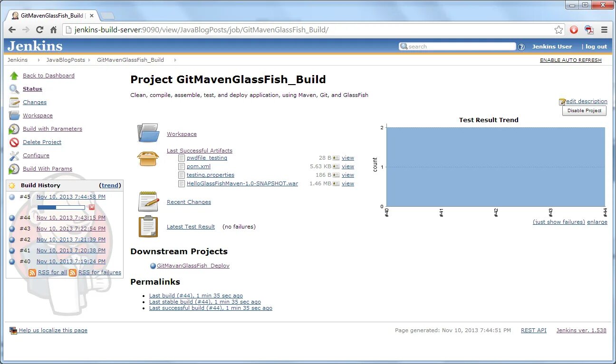Click the Build With Params clock icon
Image resolution: width=616 pixels, height=364 pixels.
coord(14,169)
